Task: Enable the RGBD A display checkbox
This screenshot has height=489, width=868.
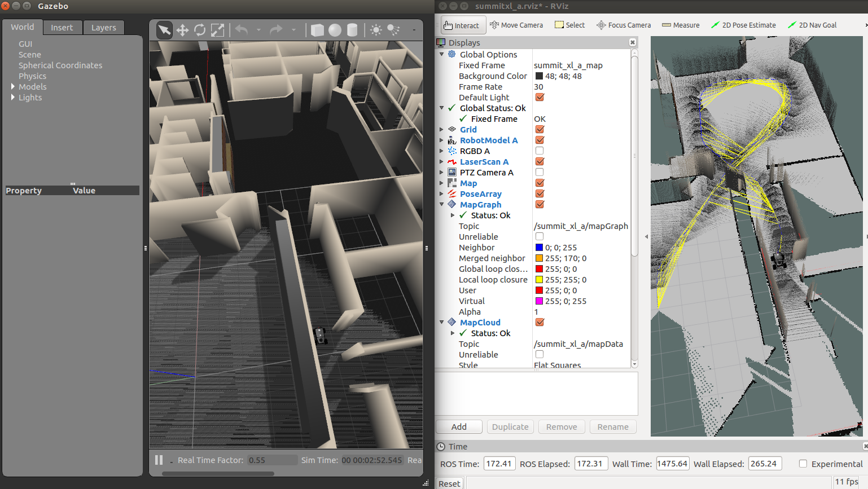Action: coord(540,151)
